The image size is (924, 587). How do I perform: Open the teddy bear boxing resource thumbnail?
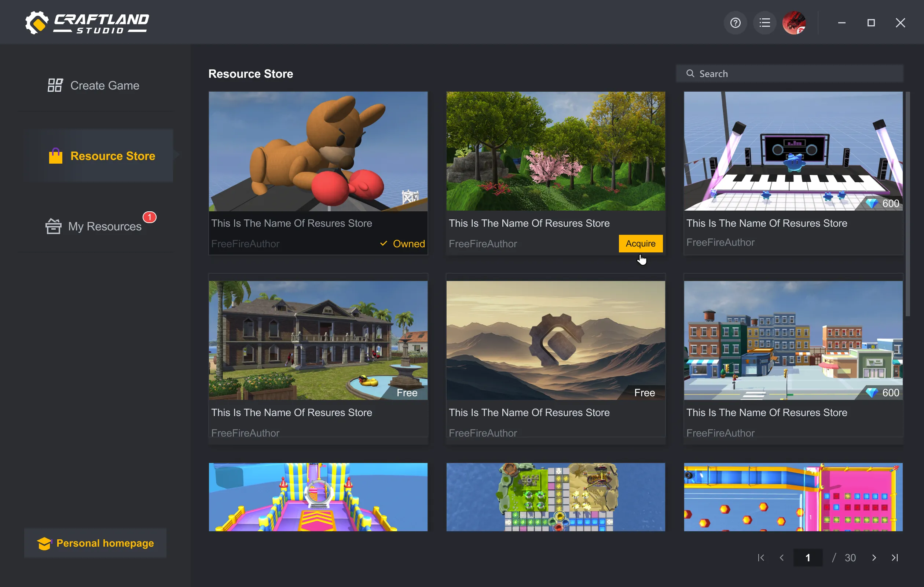(318, 151)
